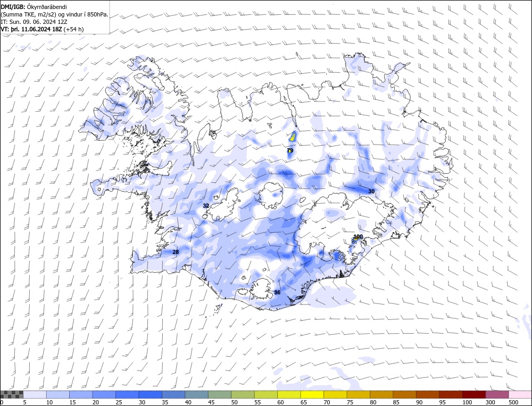The image size is (532, 406).
Task: Select the 60–65 light yellow legend swatch
Action: tap(289, 394)
